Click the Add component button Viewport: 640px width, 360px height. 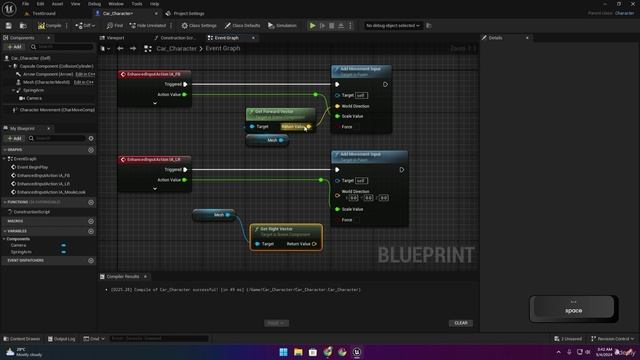coord(14,47)
